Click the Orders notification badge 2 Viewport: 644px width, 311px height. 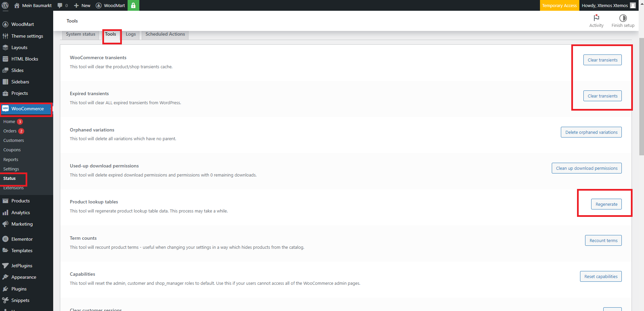tap(21, 131)
